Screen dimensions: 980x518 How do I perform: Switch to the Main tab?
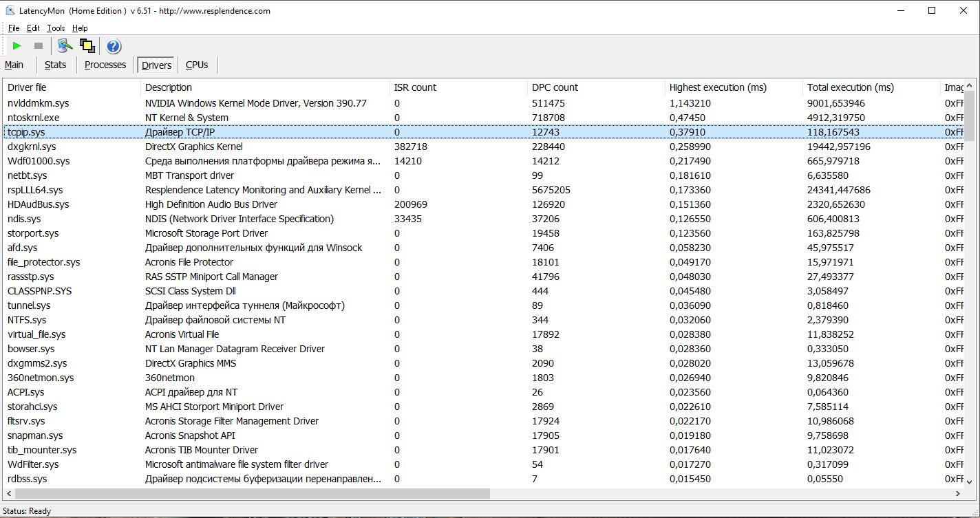pyautogui.click(x=14, y=65)
